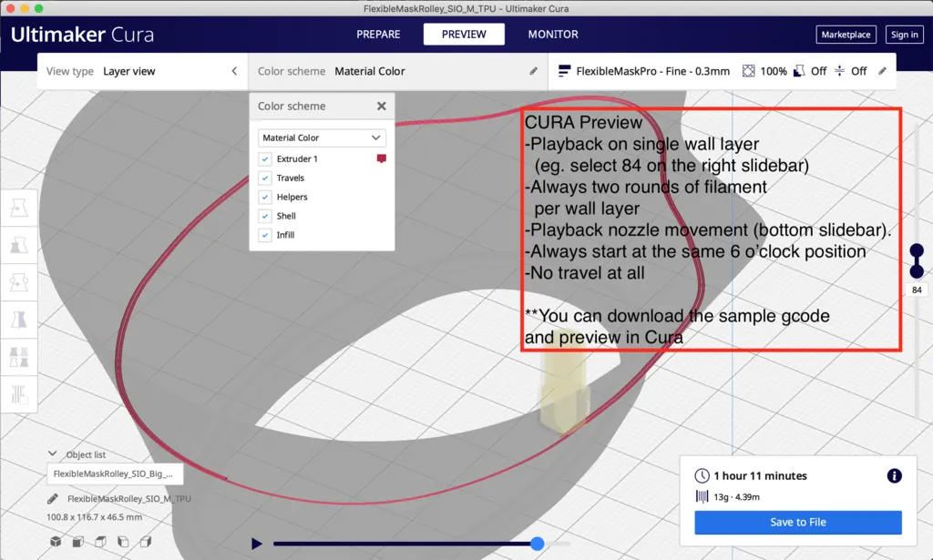Click Extruder 1 red color swatch
This screenshot has height=560, width=933.
pos(382,158)
